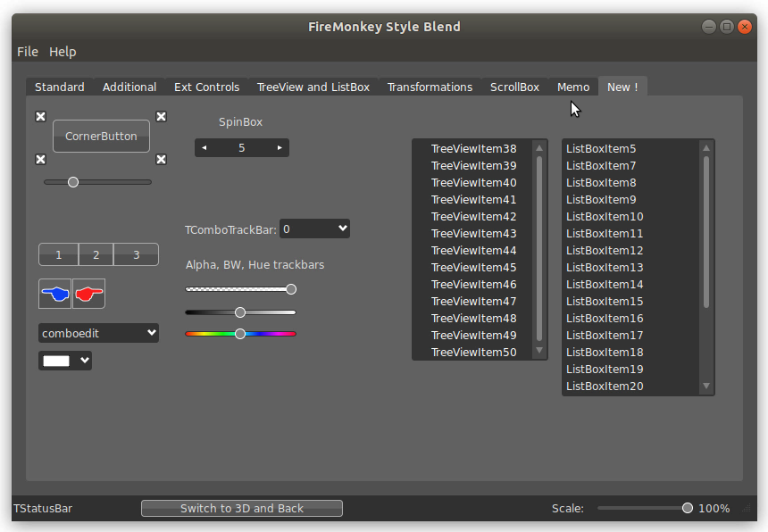Click the CornerButton button
This screenshot has width=768, height=532.
pos(102,136)
